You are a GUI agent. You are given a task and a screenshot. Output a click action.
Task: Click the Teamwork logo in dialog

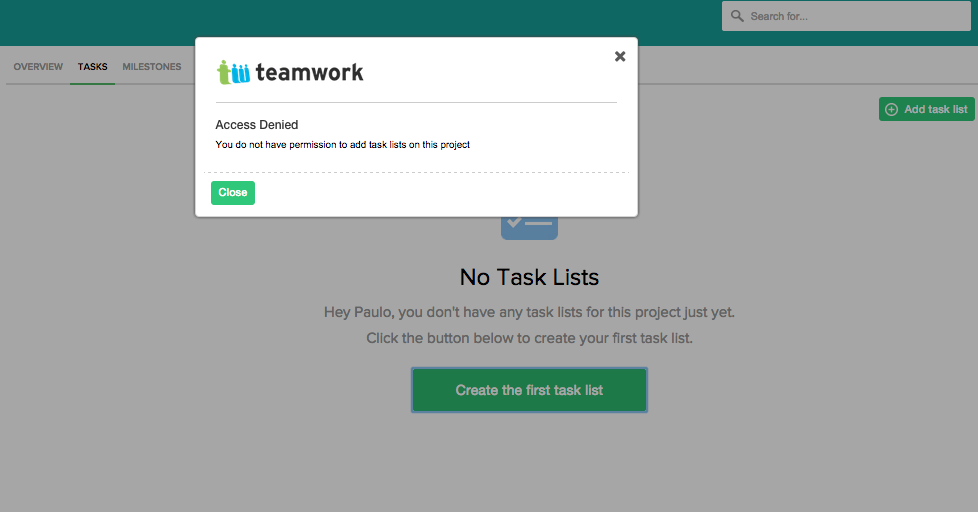point(290,72)
